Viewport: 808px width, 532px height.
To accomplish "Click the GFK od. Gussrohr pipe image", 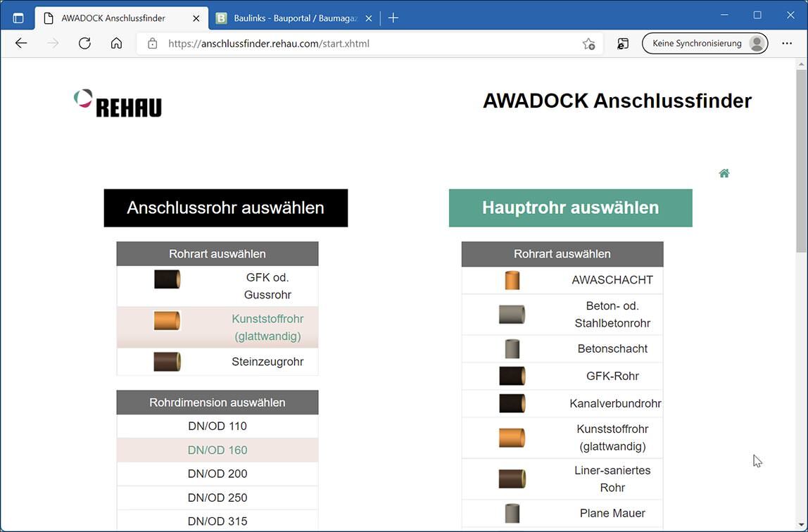I will (x=168, y=279).
